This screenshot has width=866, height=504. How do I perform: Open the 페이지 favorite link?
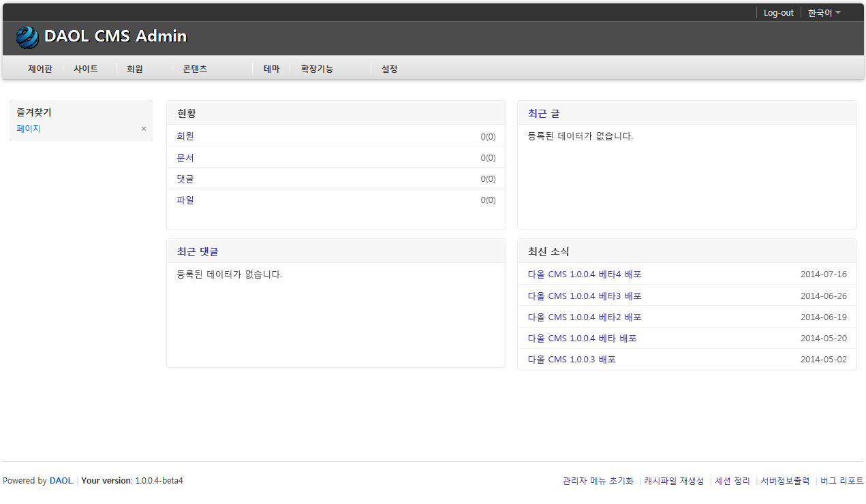[28, 128]
